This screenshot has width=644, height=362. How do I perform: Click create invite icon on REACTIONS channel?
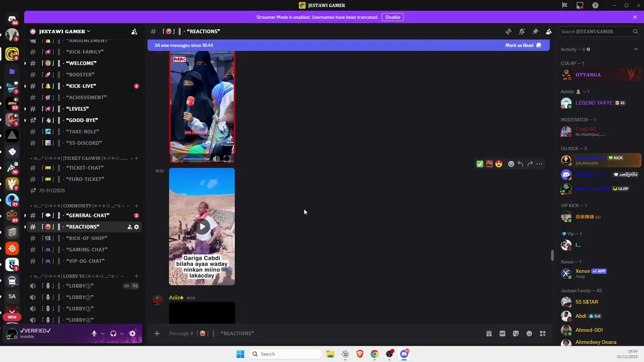[129, 227]
